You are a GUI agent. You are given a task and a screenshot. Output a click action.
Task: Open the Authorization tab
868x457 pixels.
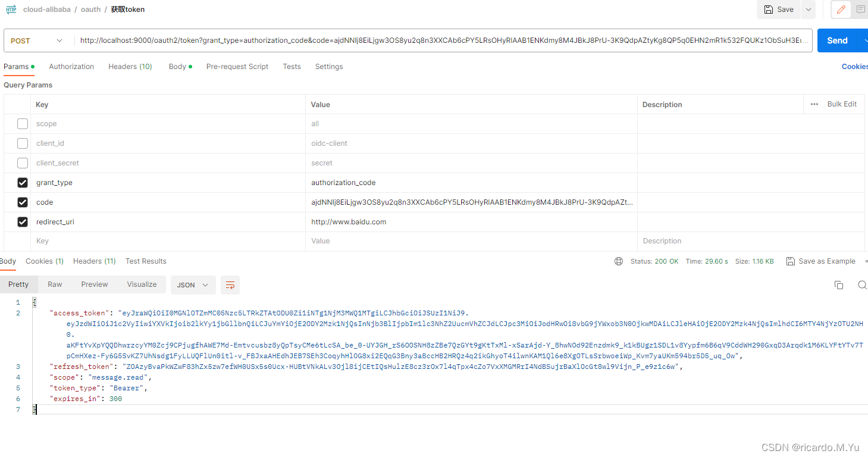coord(71,67)
